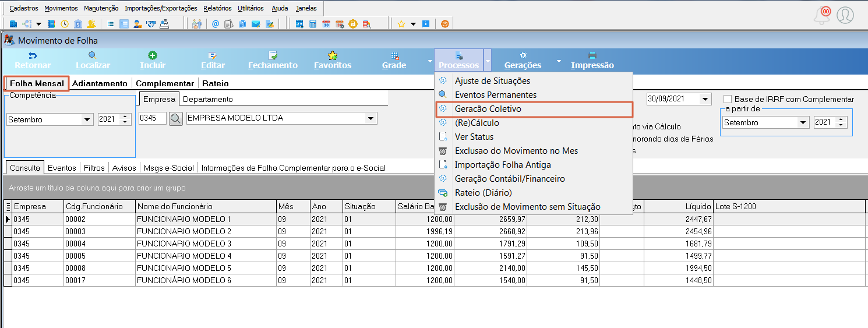The image size is (868, 328).
Task: Click the Editar toolbar button
Action: [213, 60]
